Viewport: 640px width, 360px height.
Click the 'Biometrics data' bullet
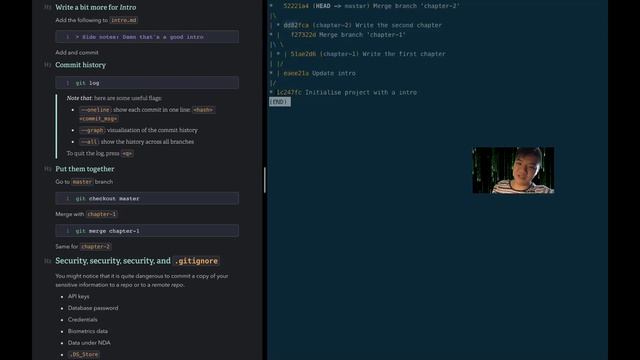point(88,331)
